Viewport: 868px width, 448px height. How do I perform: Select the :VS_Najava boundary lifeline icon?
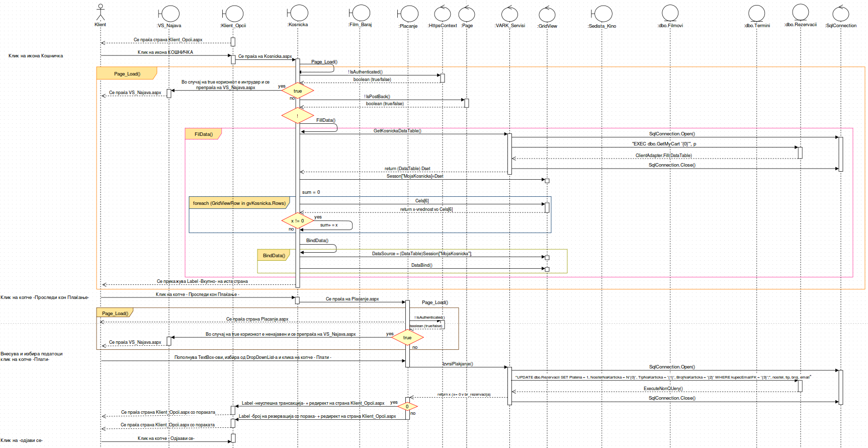pyautogui.click(x=169, y=14)
